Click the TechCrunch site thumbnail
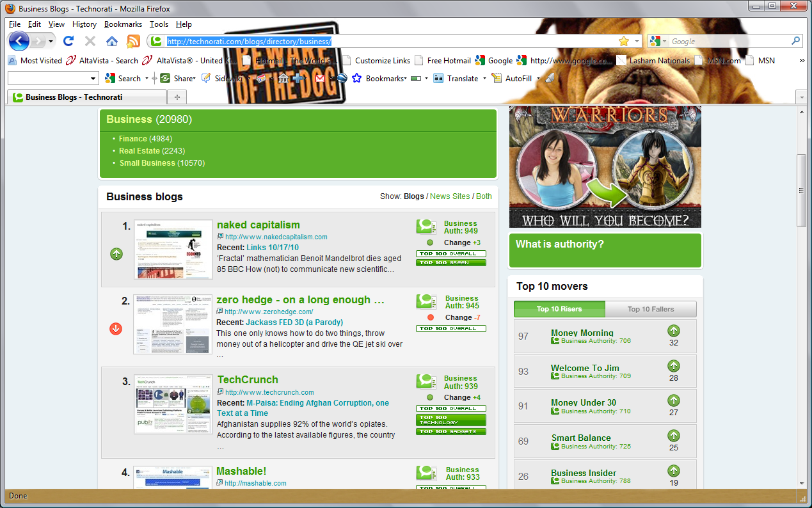812x508 pixels. click(x=173, y=404)
